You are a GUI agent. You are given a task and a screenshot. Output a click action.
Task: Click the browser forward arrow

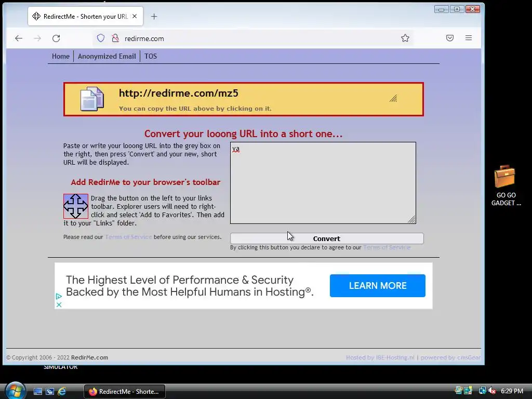[x=37, y=38]
